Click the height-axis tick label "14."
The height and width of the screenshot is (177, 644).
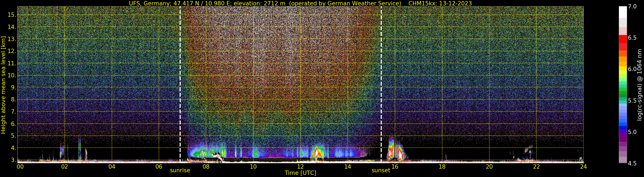(12, 27)
